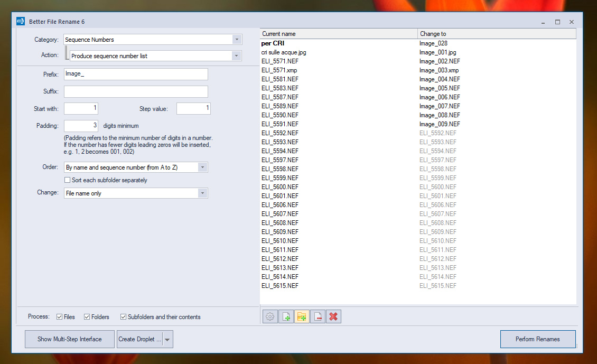This screenshot has height=364, width=597.
Task: Clear list with the red X icon
Action: [333, 316]
